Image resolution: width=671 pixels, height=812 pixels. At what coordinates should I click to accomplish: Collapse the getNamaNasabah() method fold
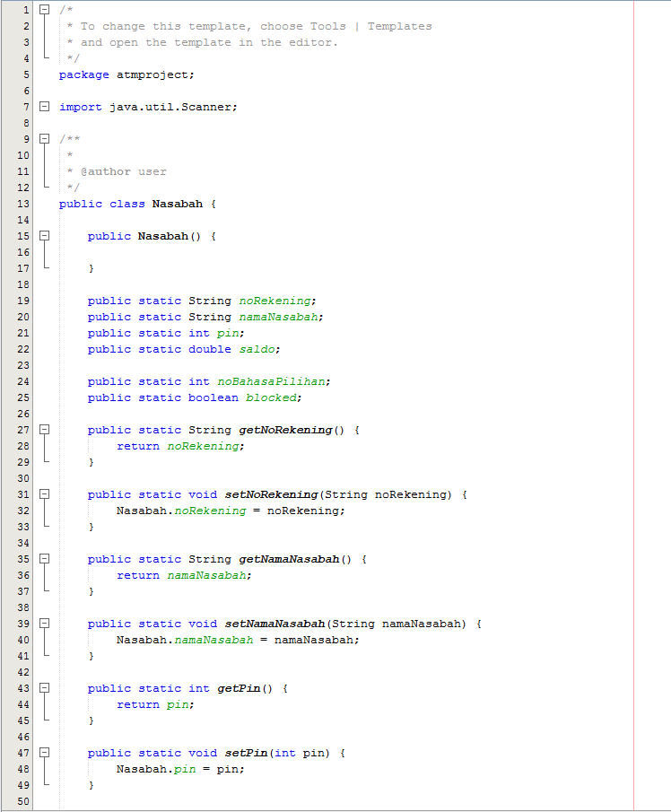[x=45, y=559]
